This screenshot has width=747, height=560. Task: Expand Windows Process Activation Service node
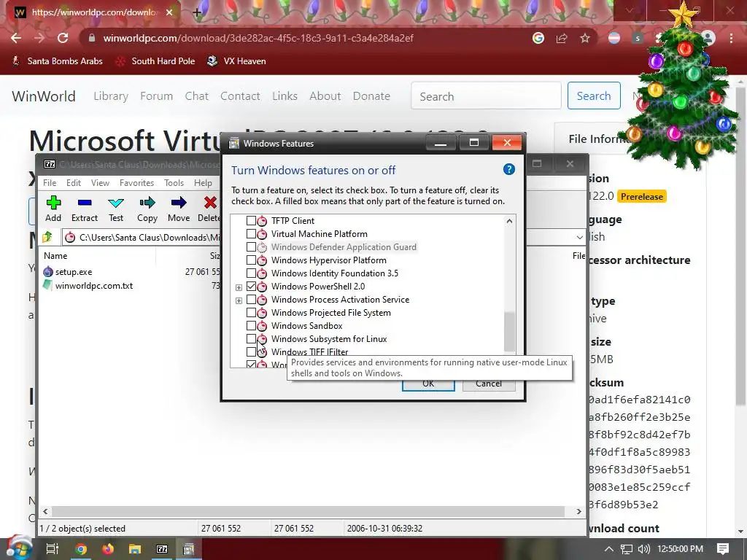click(x=239, y=300)
